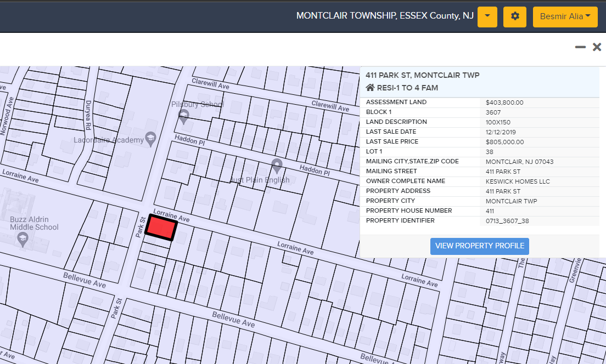Viewport: 606px width, 364px height.
Task: Select the Keswick Homes LLC owner value
Action: pyautogui.click(x=518, y=181)
